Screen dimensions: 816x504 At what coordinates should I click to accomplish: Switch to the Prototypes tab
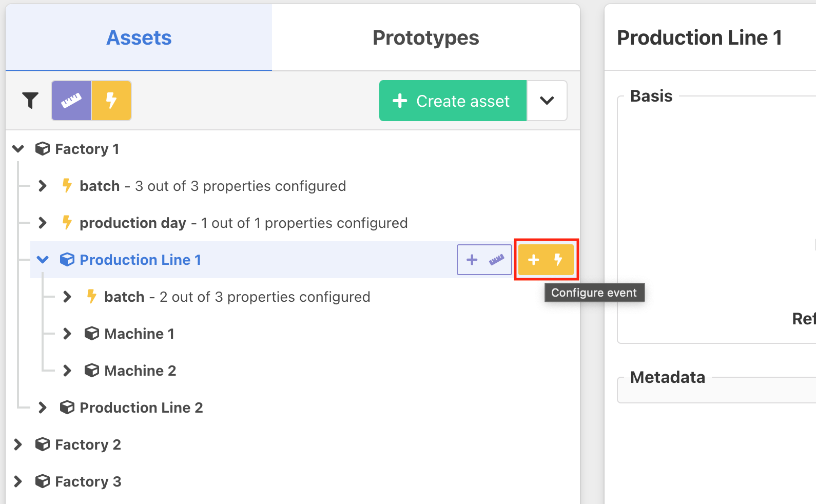tap(426, 37)
